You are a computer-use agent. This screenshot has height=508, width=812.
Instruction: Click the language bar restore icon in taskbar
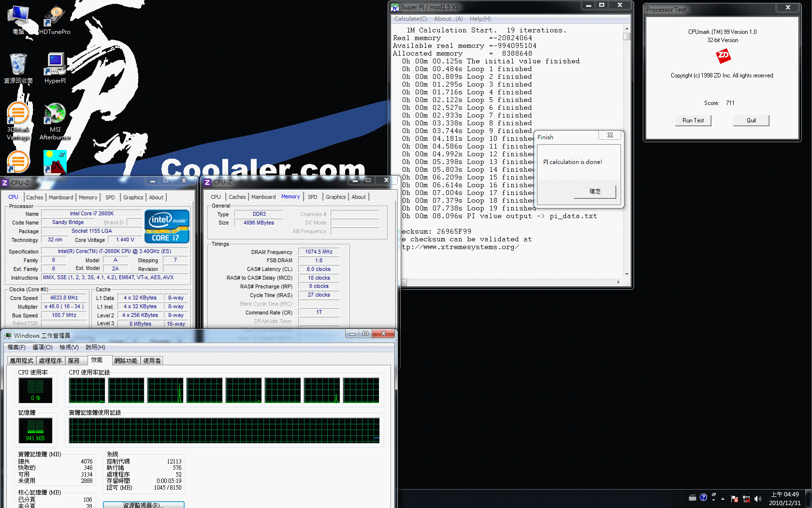coord(714,494)
